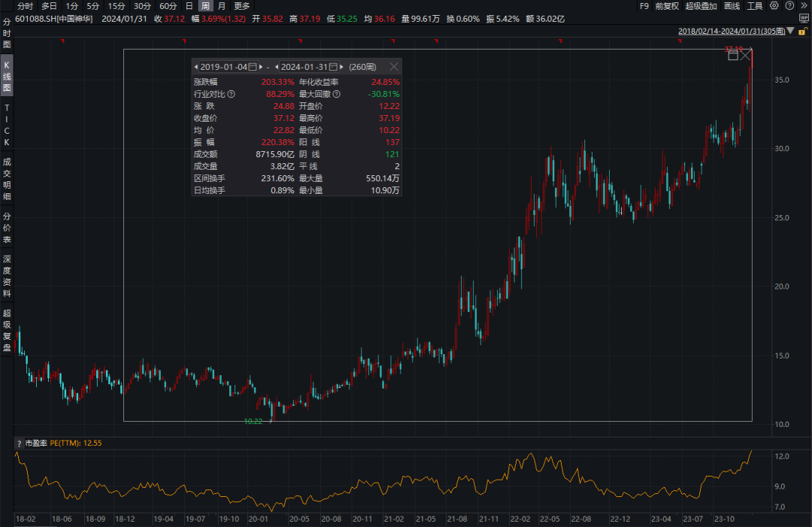Viewport: 812px width, 527px height.
Task: Open the 分价表 sidebar tab
Action: point(7,228)
